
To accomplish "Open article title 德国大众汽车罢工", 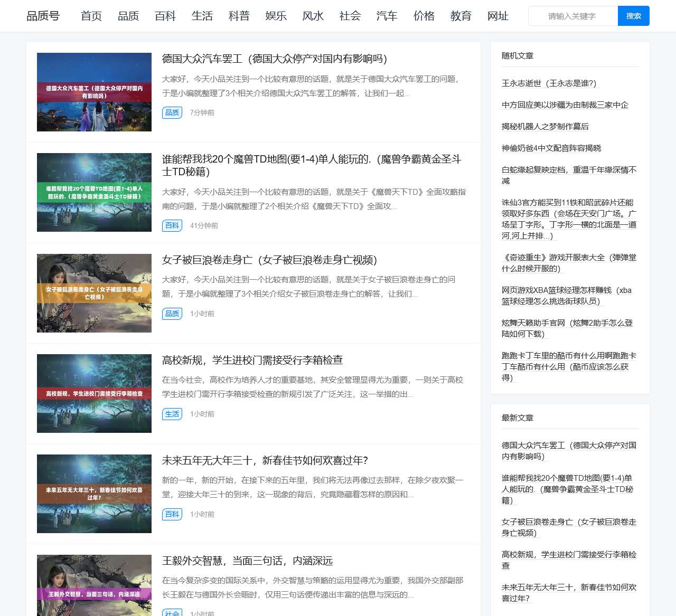I will 275,59.
